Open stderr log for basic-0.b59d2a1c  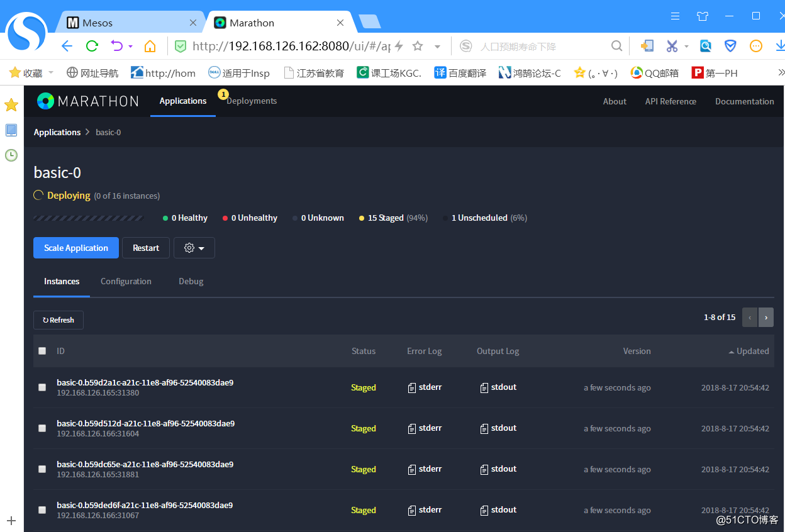coord(425,387)
